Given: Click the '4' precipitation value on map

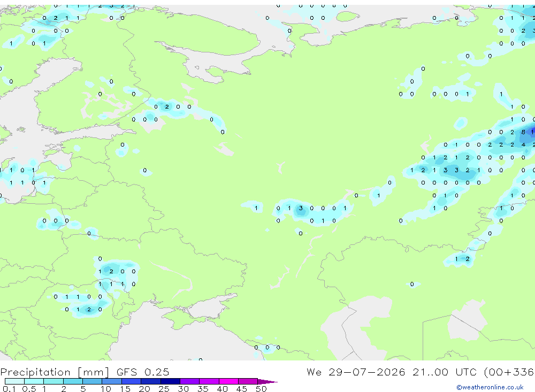Looking at the screenshot, I should click(x=523, y=144).
